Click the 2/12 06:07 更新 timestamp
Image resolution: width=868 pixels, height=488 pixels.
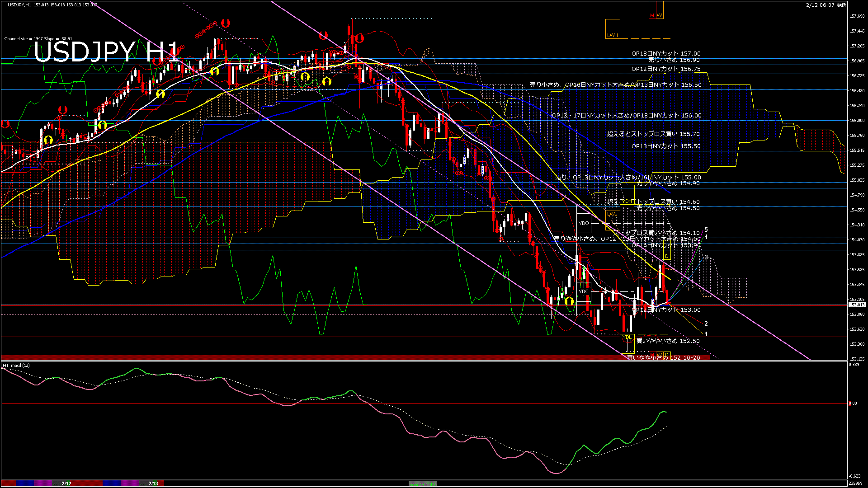pos(826,5)
